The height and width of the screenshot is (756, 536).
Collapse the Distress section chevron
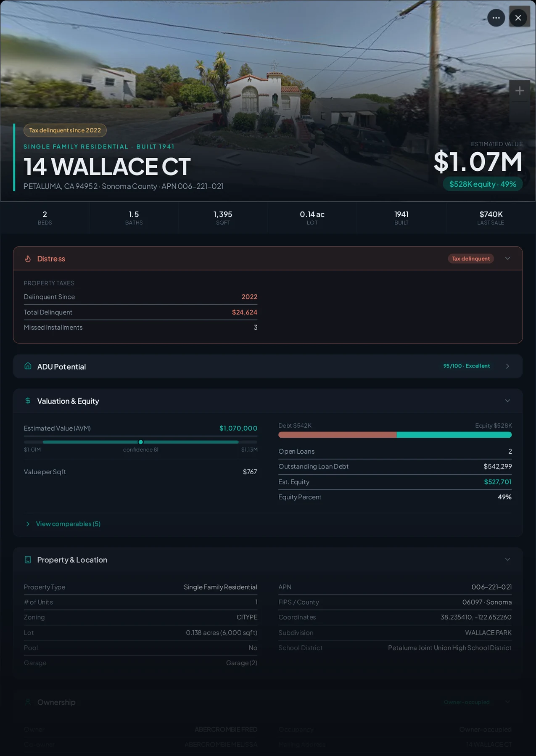[x=507, y=258]
